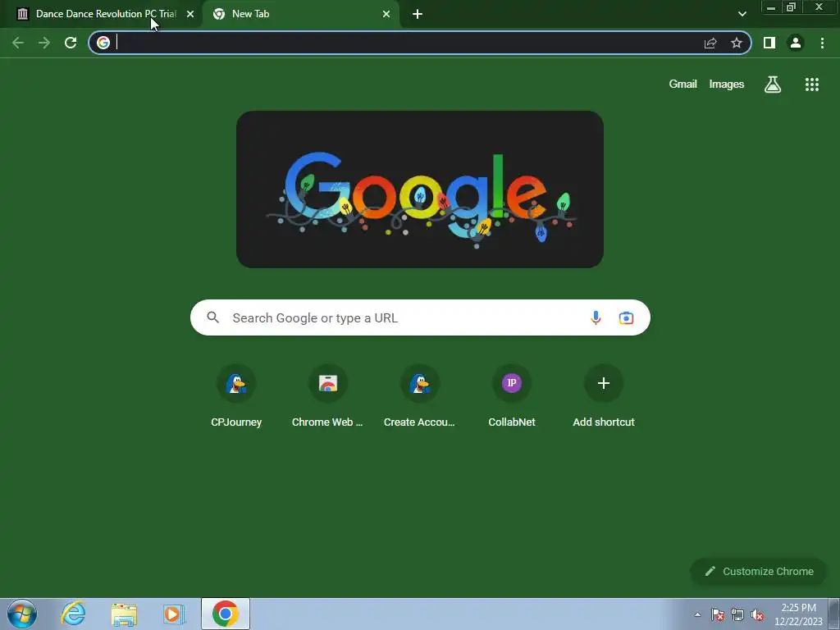Screen dimensions: 840x630
Task: Open the Windows Start menu
Action: pyautogui.click(x=22, y=614)
